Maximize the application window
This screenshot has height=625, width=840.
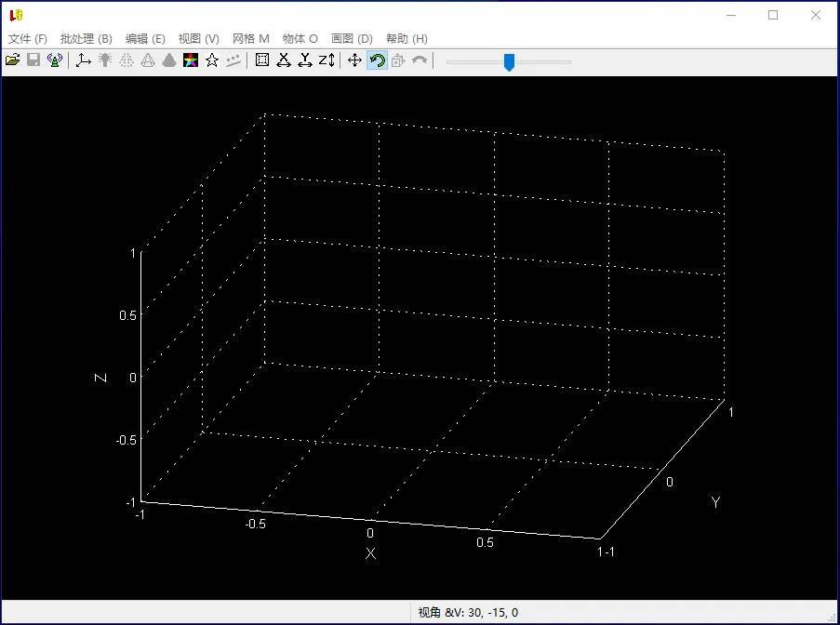click(773, 15)
